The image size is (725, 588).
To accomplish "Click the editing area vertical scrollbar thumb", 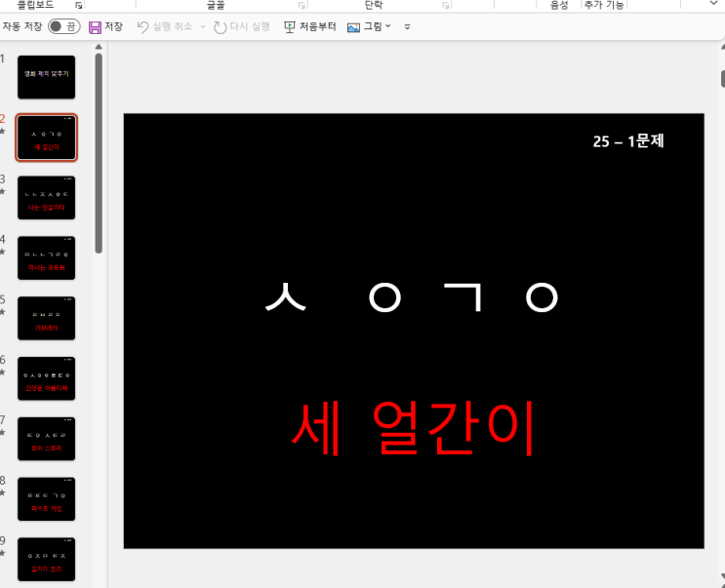I will click(x=723, y=78).
